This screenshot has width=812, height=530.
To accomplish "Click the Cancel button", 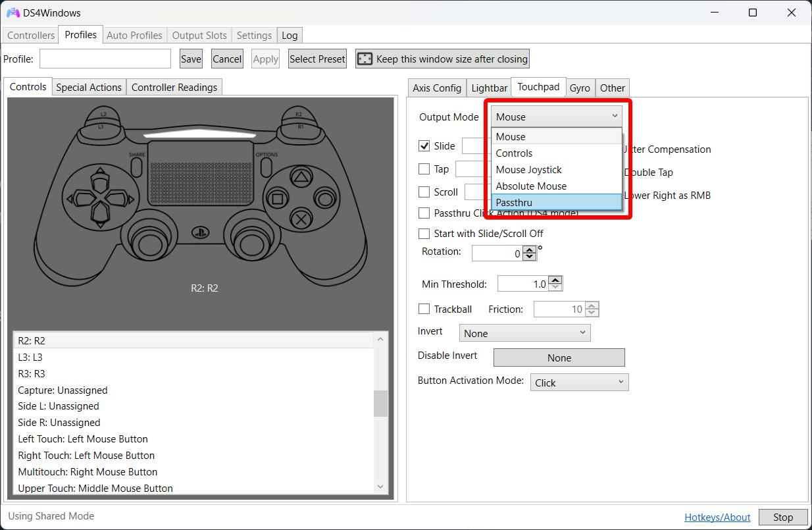I will pos(227,59).
